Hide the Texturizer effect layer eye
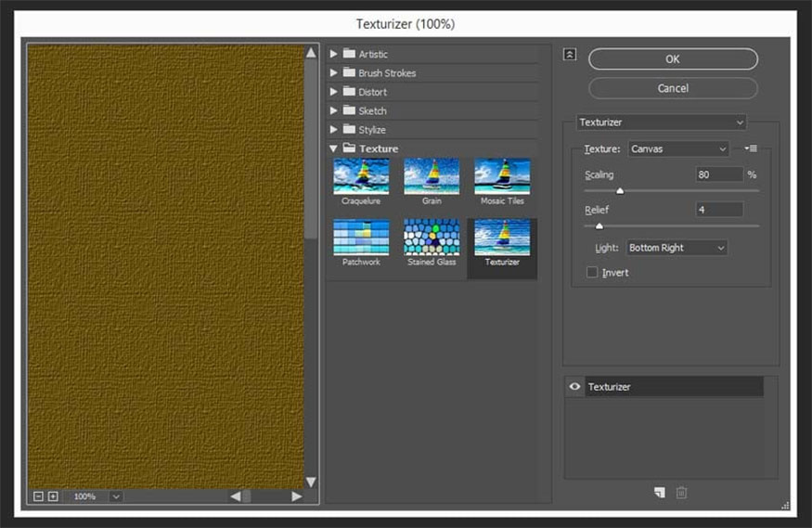812x528 pixels. (x=575, y=387)
